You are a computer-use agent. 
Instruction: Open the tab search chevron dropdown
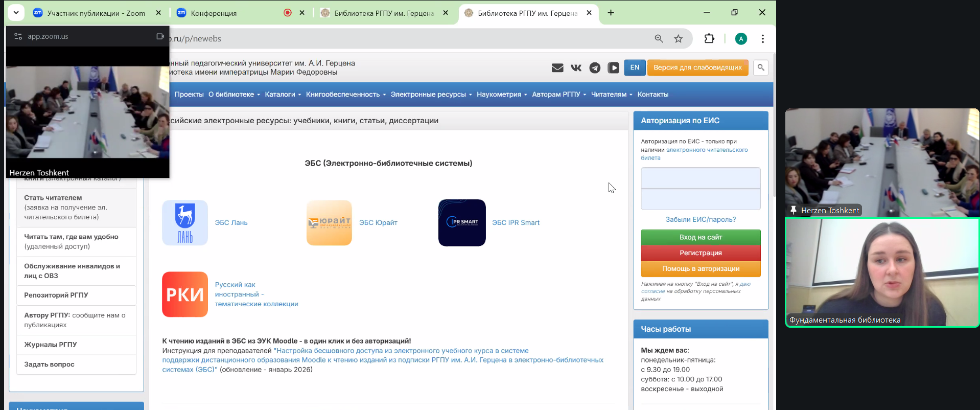click(16, 13)
